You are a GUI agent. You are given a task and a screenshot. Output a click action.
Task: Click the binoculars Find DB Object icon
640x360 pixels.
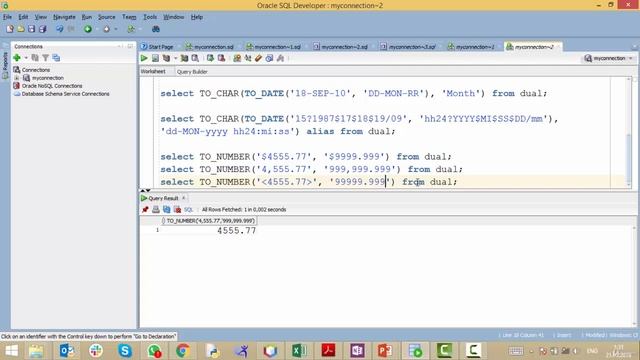click(x=156, y=29)
